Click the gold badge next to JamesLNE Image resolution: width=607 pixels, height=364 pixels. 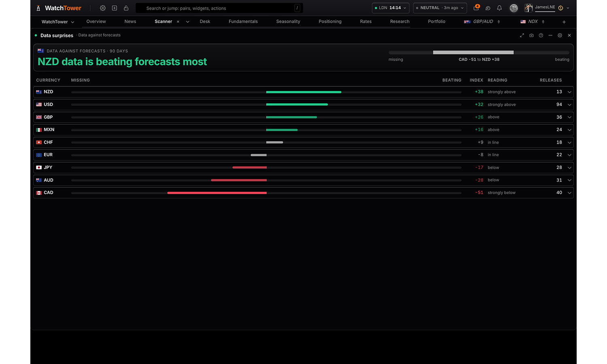(560, 8)
